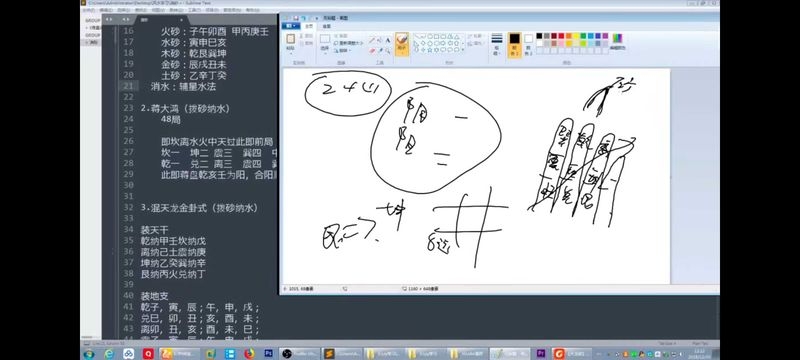This screenshot has width=800, height=360.
Task: Expand the line Size dropdown
Action: point(497,44)
